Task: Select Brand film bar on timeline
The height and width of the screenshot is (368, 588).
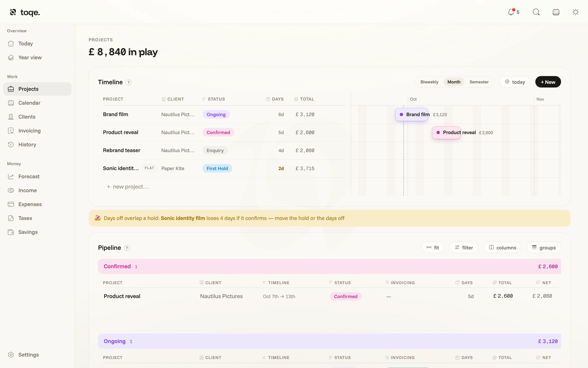Action: tap(411, 114)
